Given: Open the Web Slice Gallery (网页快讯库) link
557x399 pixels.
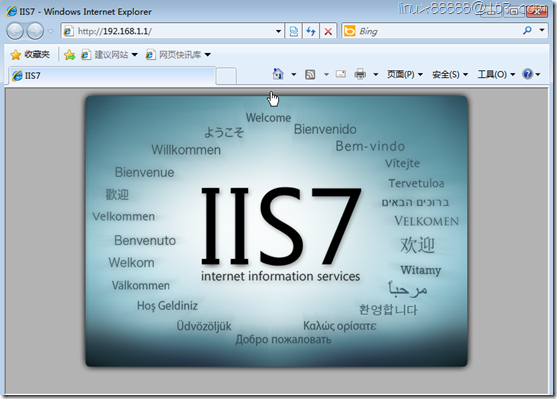Looking at the screenshot, I should (x=174, y=55).
